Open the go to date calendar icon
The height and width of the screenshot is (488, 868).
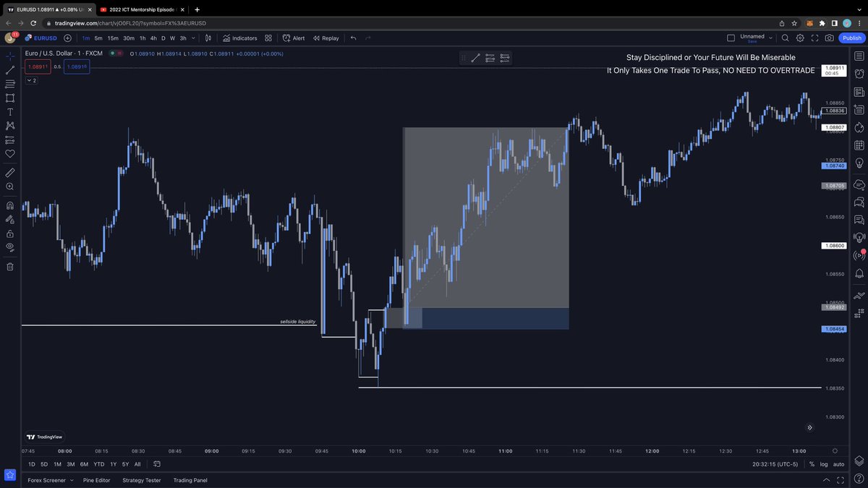(x=157, y=464)
